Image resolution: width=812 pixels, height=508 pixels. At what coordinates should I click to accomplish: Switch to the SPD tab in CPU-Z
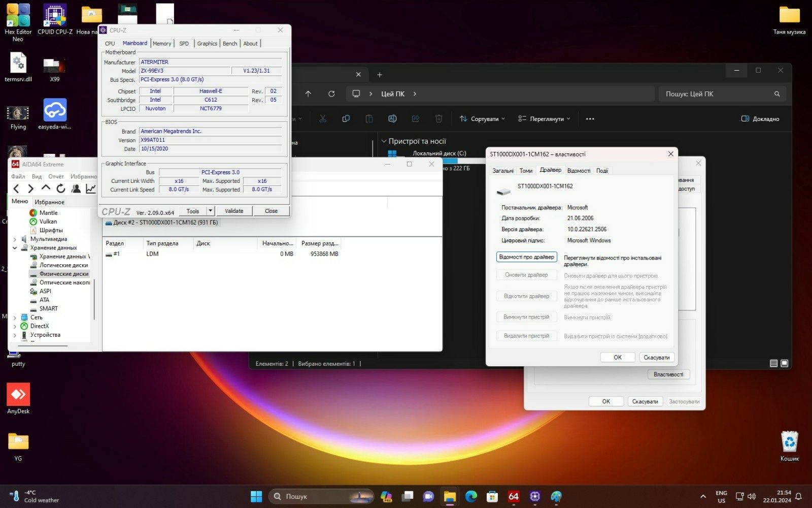184,44
